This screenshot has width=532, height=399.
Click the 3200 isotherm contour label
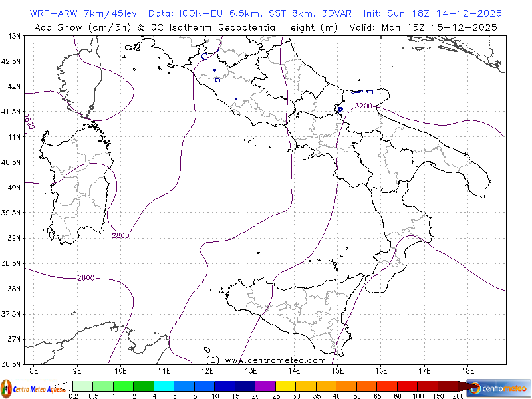click(x=363, y=106)
